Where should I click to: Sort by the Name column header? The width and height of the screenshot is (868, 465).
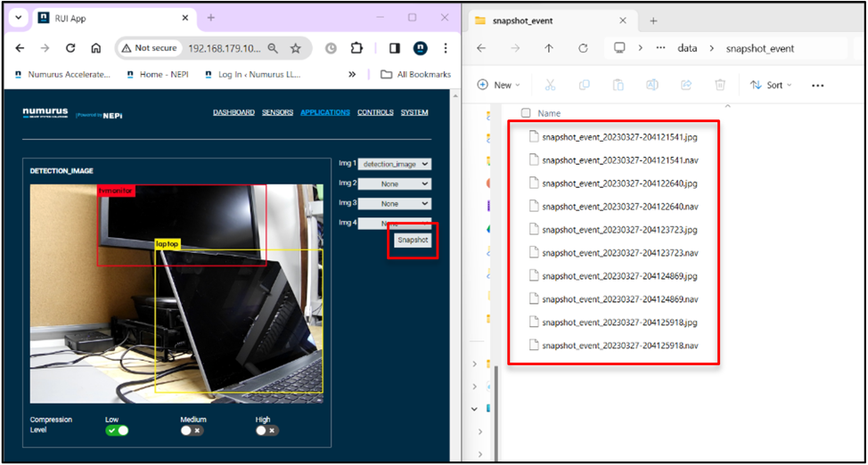[549, 113]
